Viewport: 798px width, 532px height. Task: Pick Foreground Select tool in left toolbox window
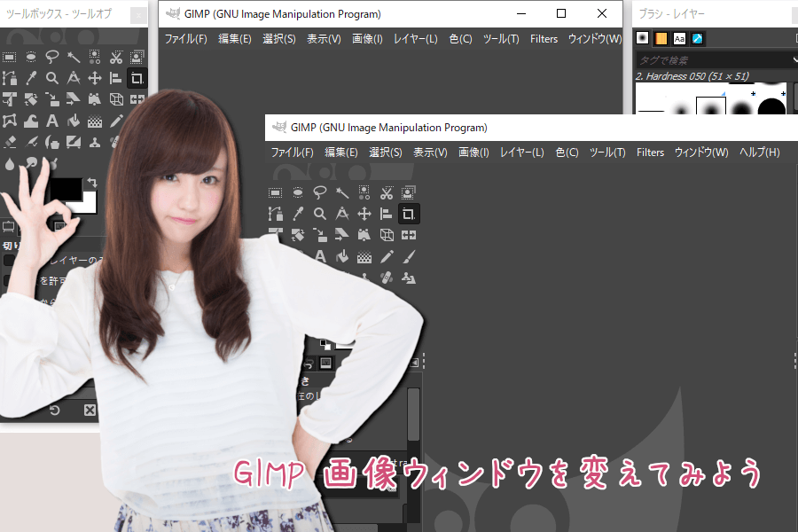pyautogui.click(x=137, y=57)
